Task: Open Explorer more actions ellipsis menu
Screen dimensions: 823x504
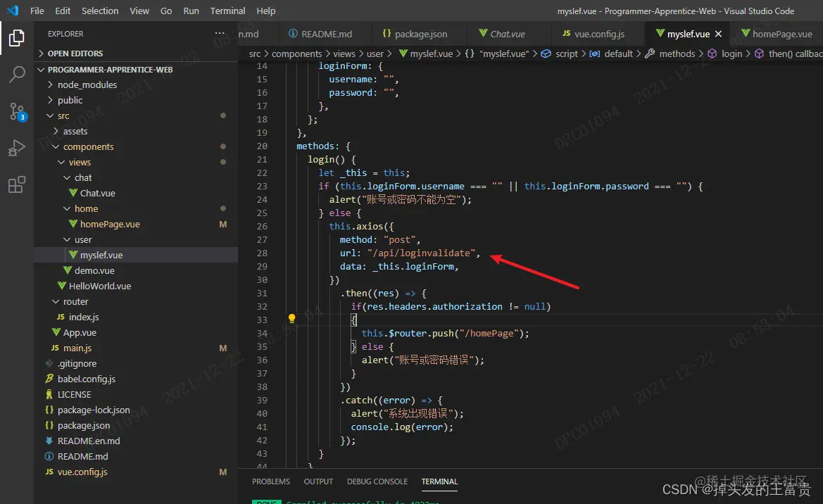Action: pos(220,33)
